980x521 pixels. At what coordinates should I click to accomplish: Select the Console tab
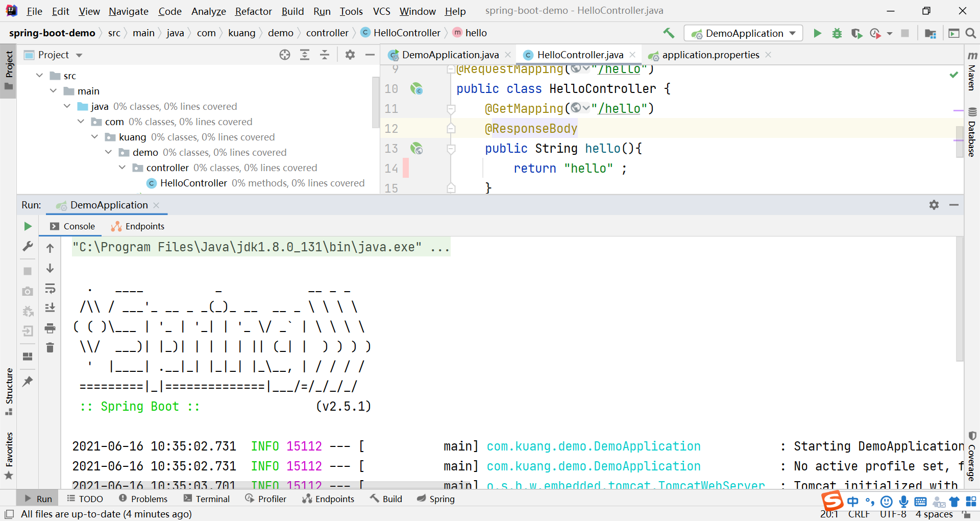pos(72,226)
